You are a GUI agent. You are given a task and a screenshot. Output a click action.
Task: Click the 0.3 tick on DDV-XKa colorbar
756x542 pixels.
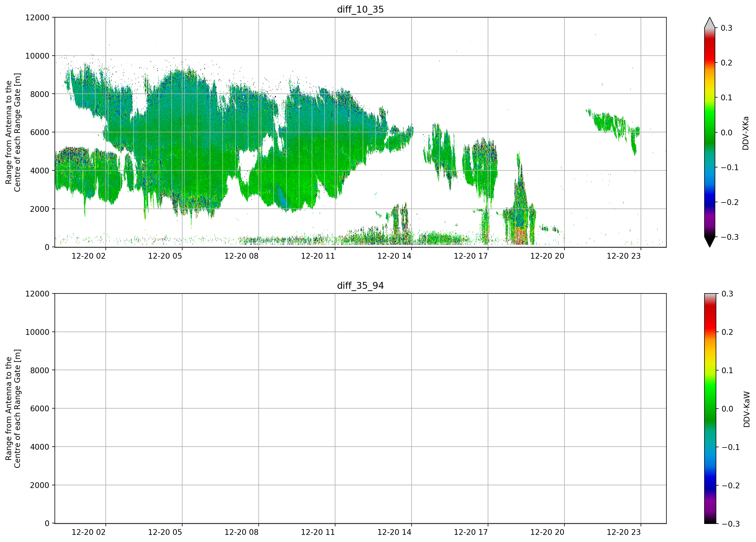pyautogui.click(x=726, y=28)
